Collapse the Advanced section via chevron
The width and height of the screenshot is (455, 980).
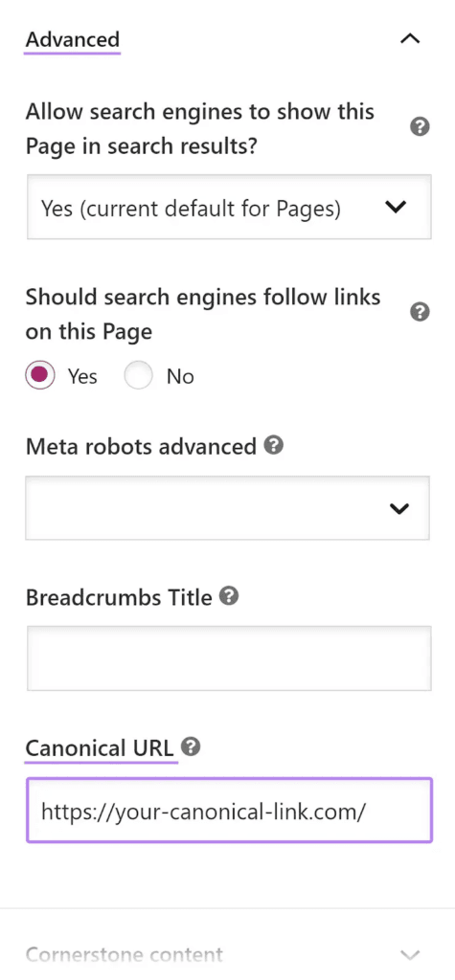point(410,39)
